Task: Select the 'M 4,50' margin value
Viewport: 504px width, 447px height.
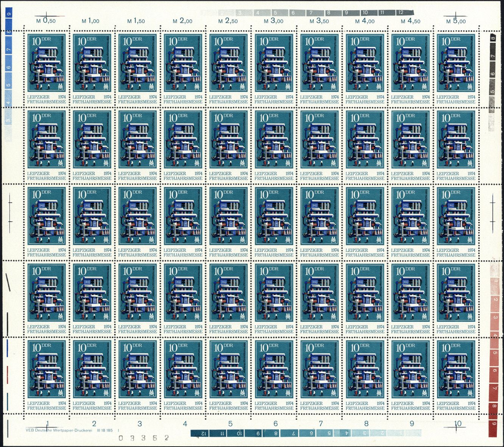Action: 411,21
